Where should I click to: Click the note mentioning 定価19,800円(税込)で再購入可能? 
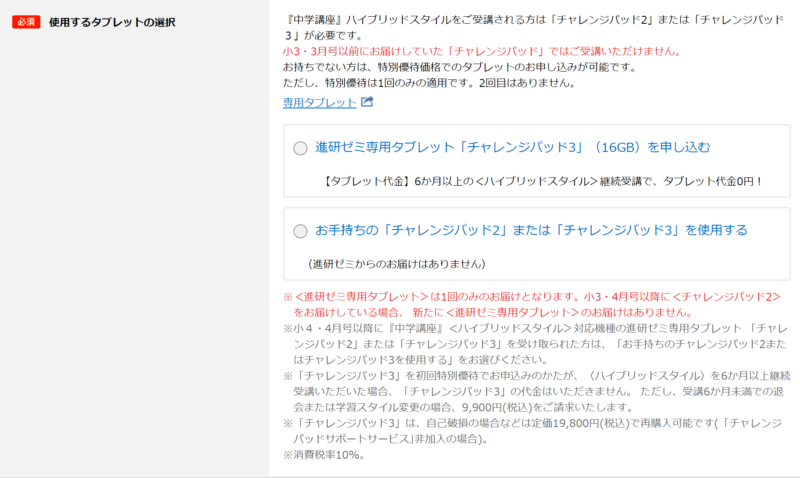tap(532, 431)
